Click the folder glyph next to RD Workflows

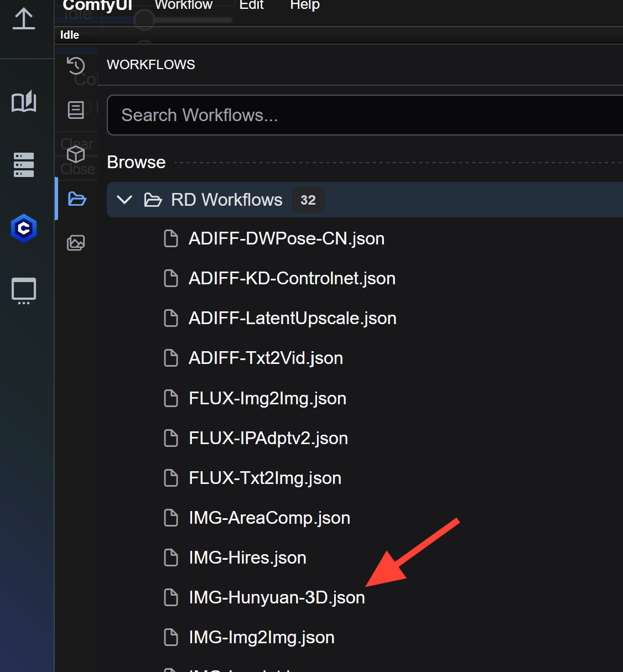click(153, 200)
